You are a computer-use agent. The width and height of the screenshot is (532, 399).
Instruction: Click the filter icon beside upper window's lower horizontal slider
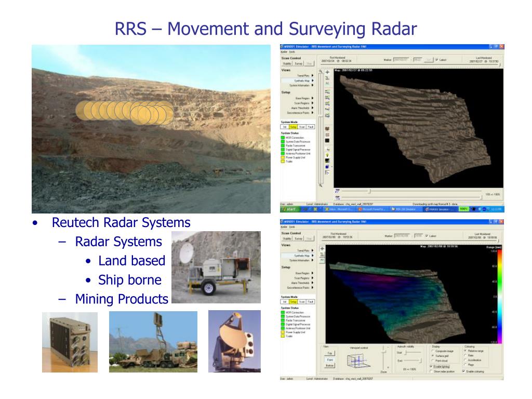point(337,197)
